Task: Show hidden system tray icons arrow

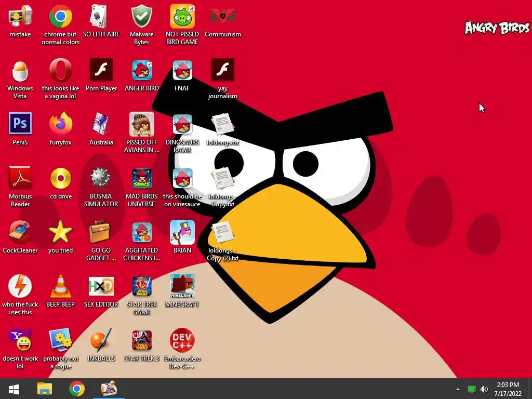Action: click(x=458, y=389)
